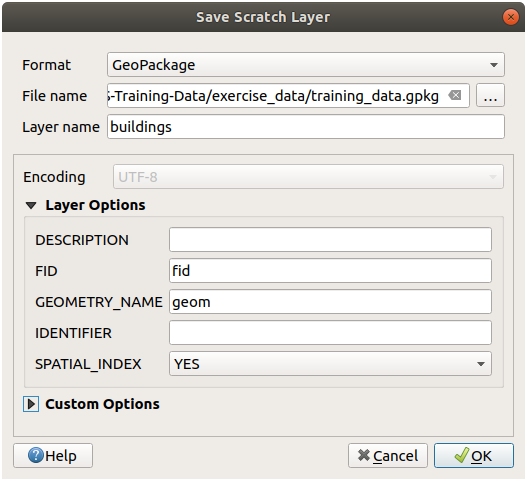Click the IDENTIFIER text field
Viewport: 527px width, 481px height.
point(330,333)
